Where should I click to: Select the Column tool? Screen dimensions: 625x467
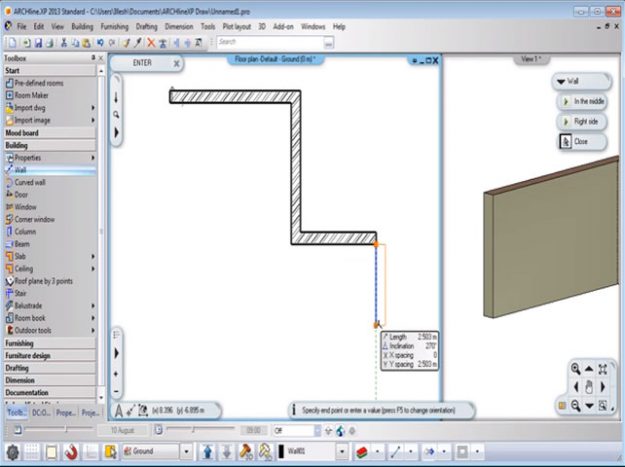pyautogui.click(x=26, y=231)
